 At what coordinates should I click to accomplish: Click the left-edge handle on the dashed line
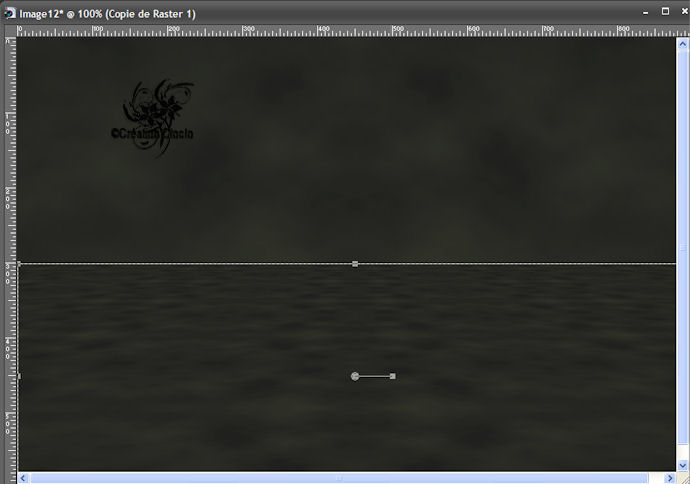tap(19, 264)
